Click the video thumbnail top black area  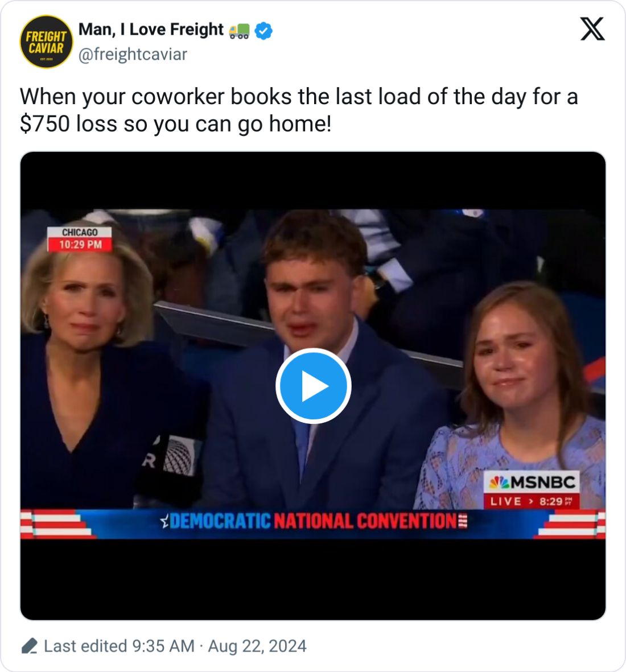(x=313, y=180)
